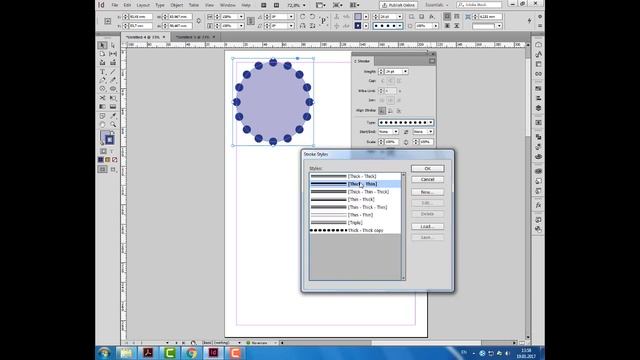Open the fx Effects panel in the dock
640x360 pixels.
point(538,205)
